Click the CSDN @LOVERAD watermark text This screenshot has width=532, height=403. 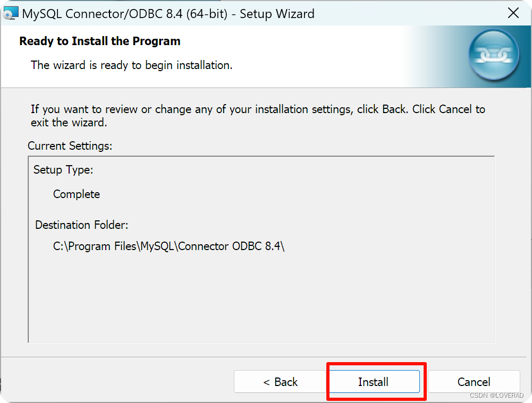pyautogui.click(x=497, y=396)
